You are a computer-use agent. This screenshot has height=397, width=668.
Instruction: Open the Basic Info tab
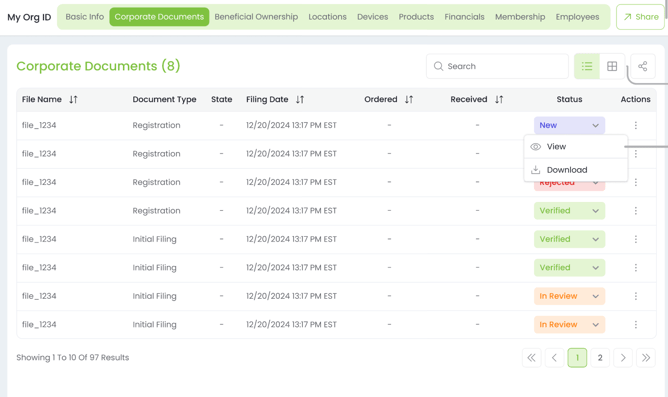pos(84,17)
